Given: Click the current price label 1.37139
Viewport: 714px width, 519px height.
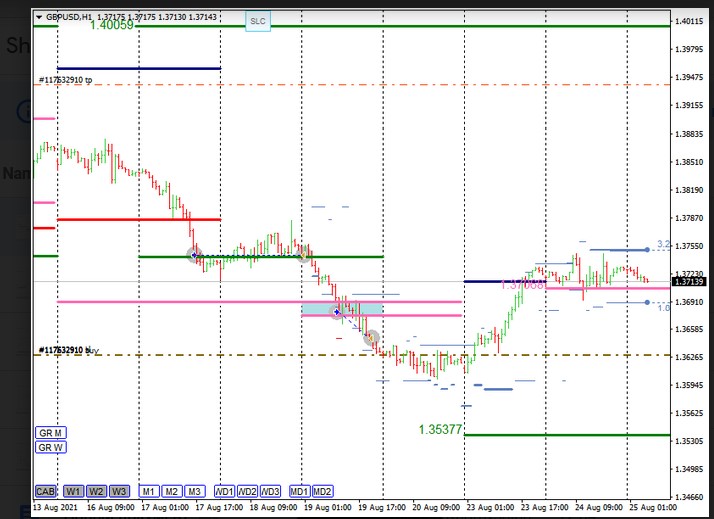Looking at the screenshot, I should (x=689, y=282).
